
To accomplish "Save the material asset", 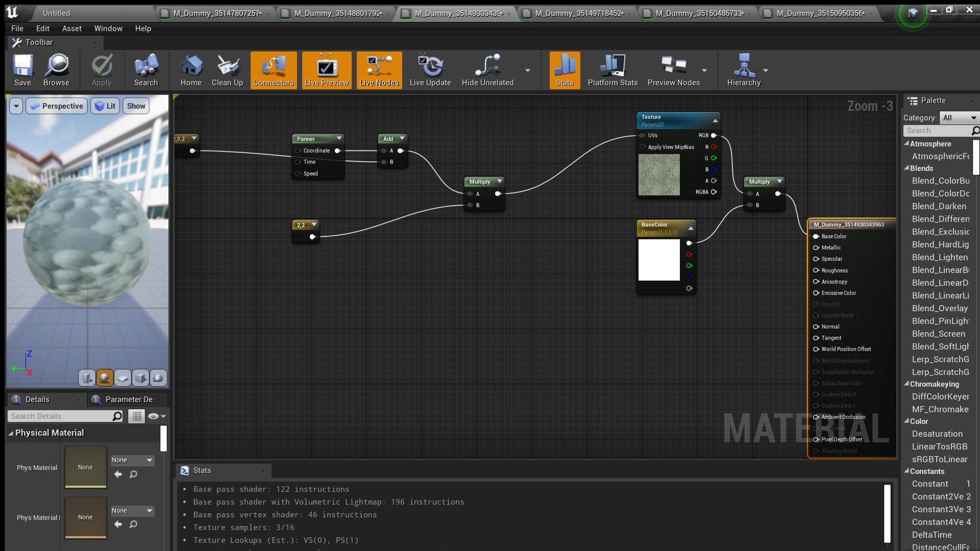I will [x=22, y=70].
